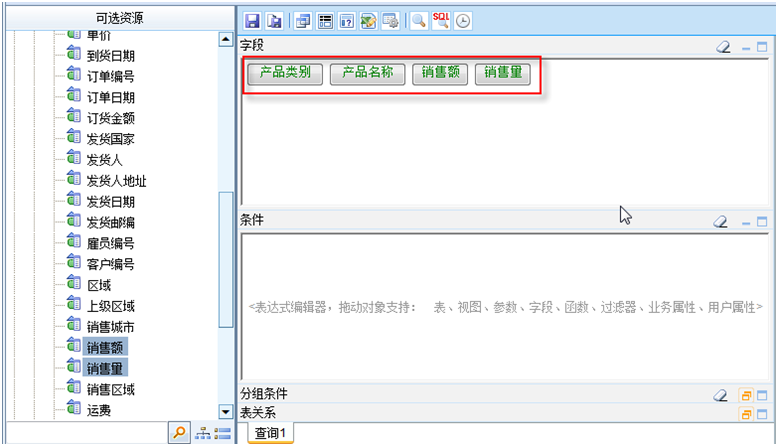Select 发货日期 in the resource tree
Image resolution: width=778 pixels, height=446 pixels.
coord(111,202)
